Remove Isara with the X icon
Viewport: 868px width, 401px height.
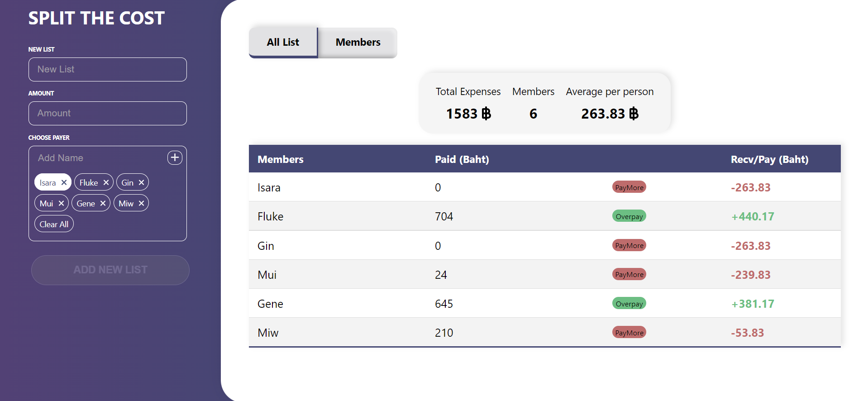pos(64,182)
